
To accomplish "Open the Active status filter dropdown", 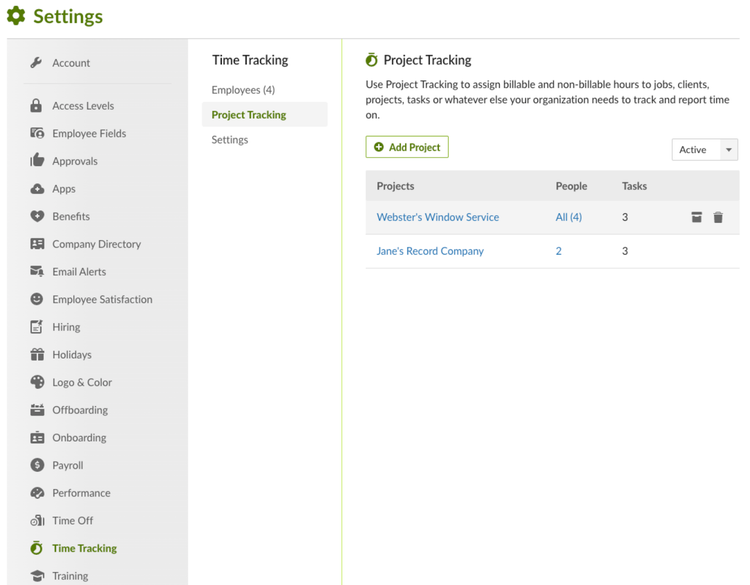I will point(705,150).
